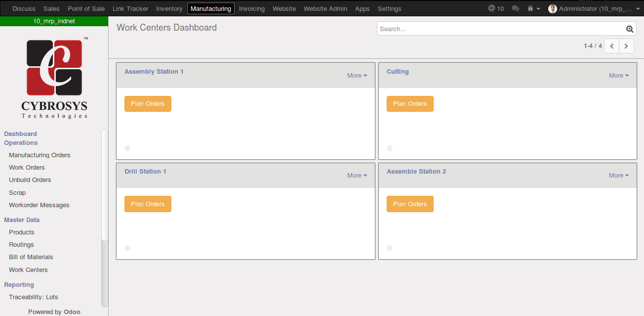This screenshot has height=316, width=644.
Task: Expand More on Cutting card
Action: 619,76
